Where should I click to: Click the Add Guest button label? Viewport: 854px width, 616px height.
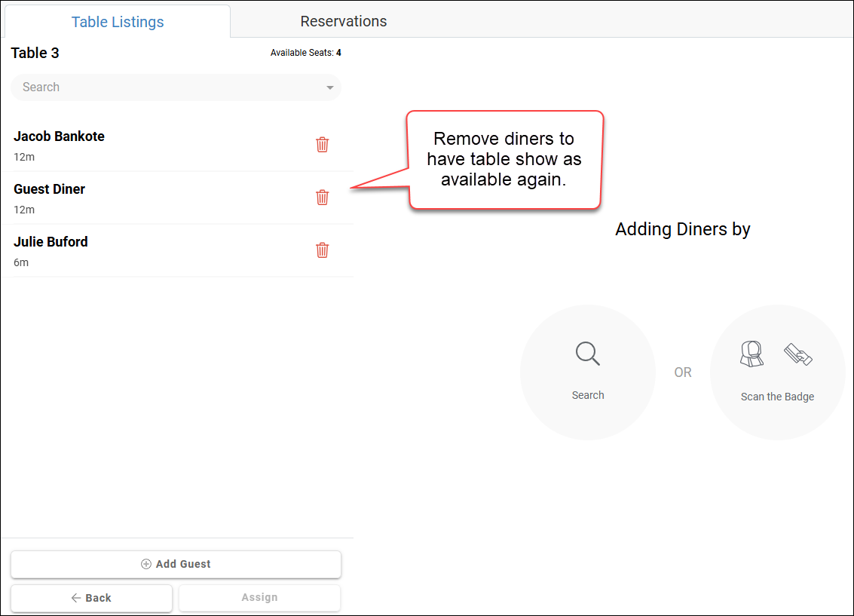click(x=183, y=564)
